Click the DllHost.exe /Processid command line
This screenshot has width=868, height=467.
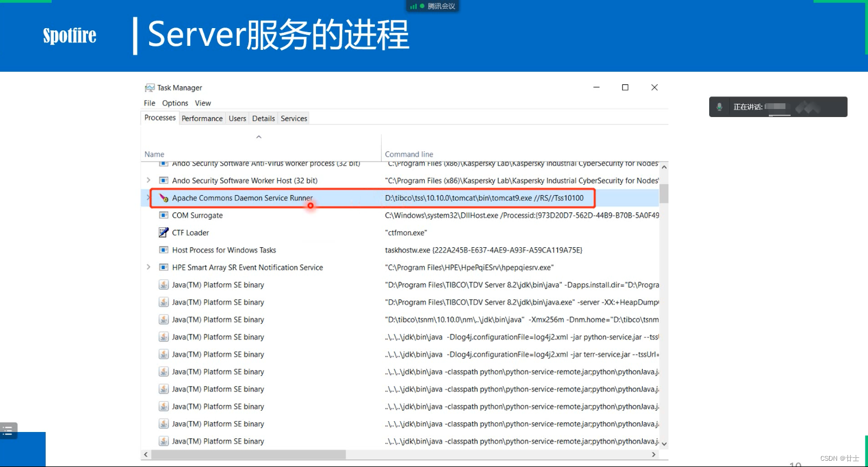coord(522,215)
